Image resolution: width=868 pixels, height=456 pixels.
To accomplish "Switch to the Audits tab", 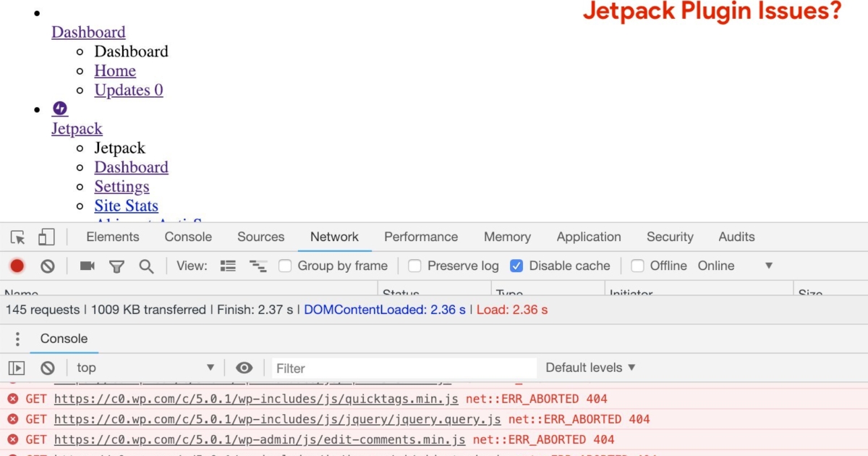I will point(736,237).
